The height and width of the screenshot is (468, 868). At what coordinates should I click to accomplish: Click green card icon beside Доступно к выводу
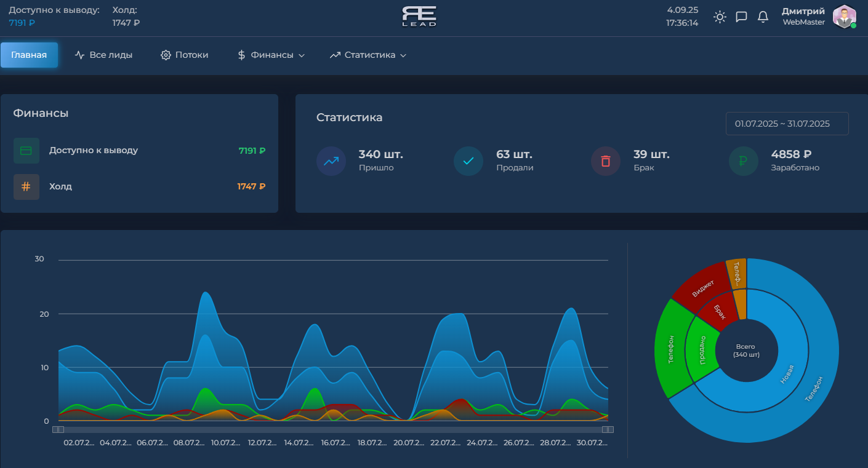(x=26, y=151)
